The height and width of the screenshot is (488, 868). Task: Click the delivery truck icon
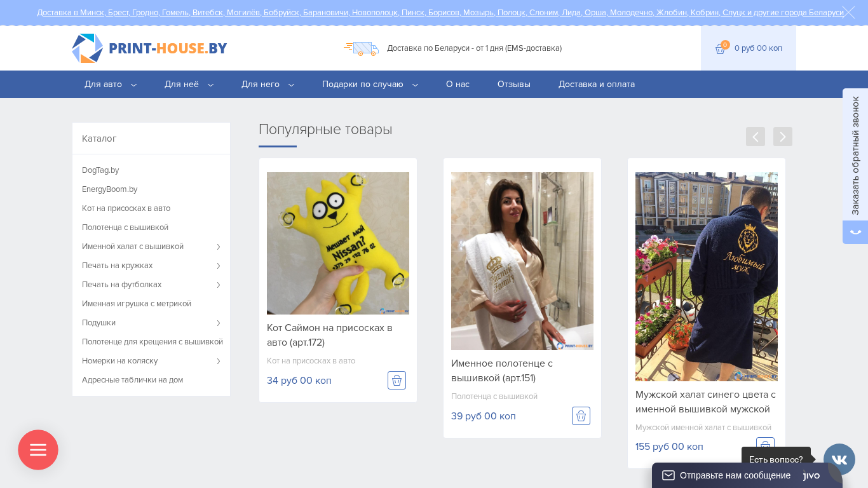point(361,48)
